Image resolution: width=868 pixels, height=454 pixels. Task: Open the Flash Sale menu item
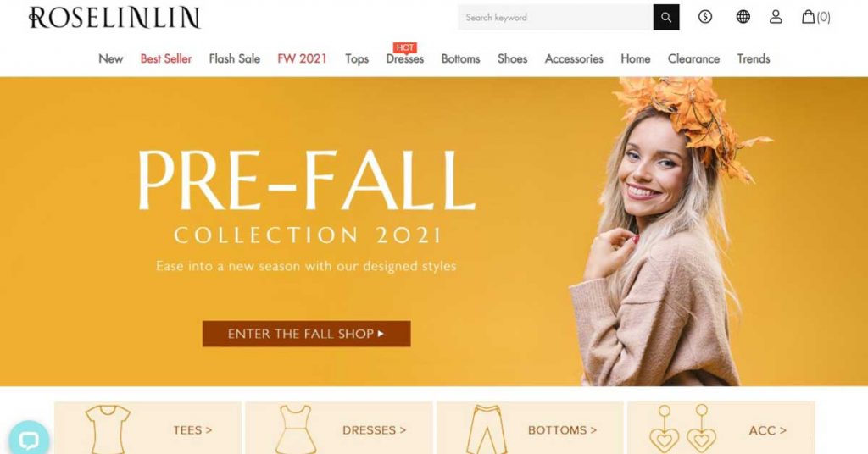point(234,58)
